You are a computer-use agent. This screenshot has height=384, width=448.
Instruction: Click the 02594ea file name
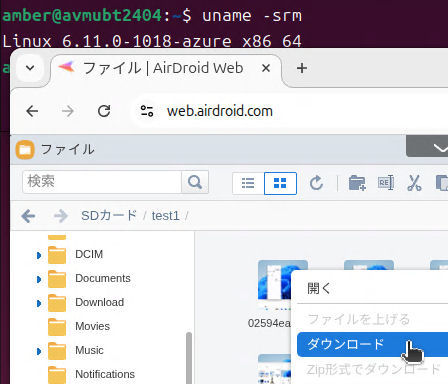[x=269, y=323]
